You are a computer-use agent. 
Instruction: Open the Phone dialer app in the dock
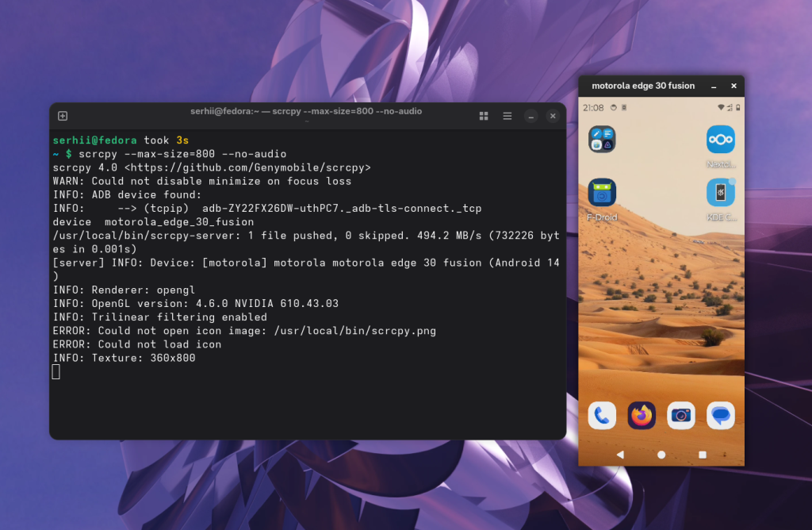602,416
